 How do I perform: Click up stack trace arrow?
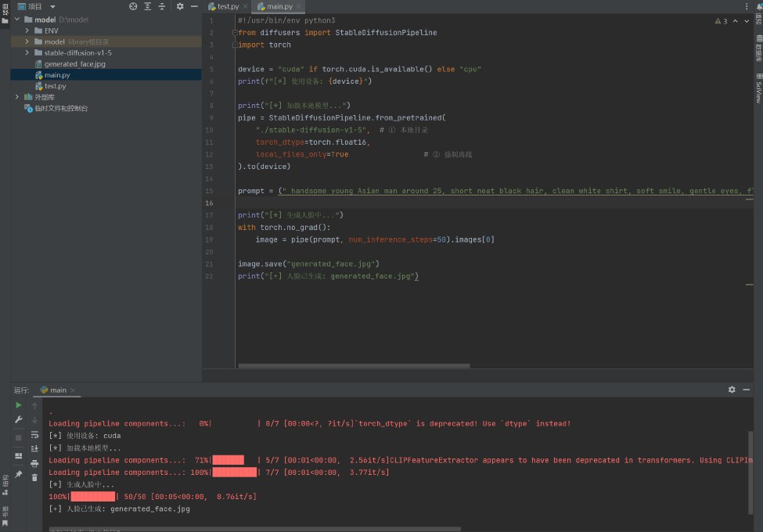(x=34, y=405)
